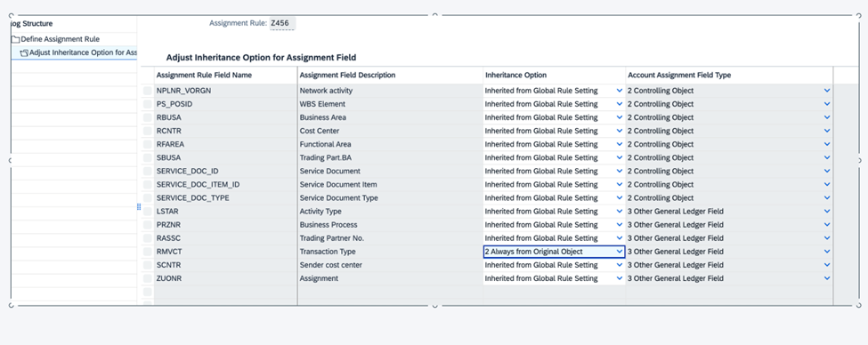
Task: Click the Trading Part.BA description cell
Action: 390,157
